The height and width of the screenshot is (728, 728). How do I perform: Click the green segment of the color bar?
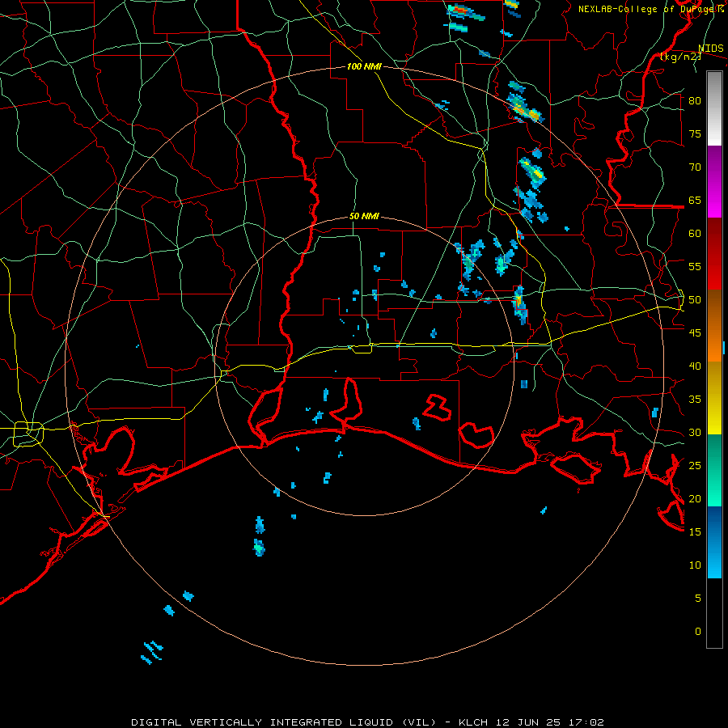[x=714, y=470]
